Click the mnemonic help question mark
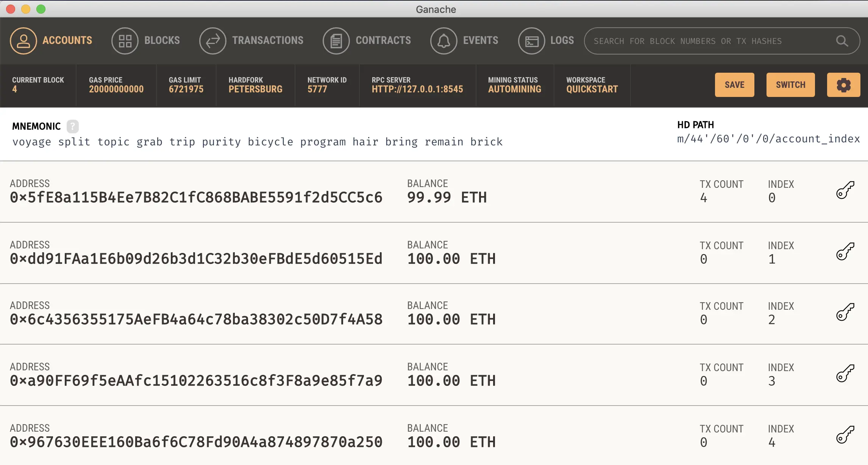Screen dimensions: 868x465 click(72, 126)
